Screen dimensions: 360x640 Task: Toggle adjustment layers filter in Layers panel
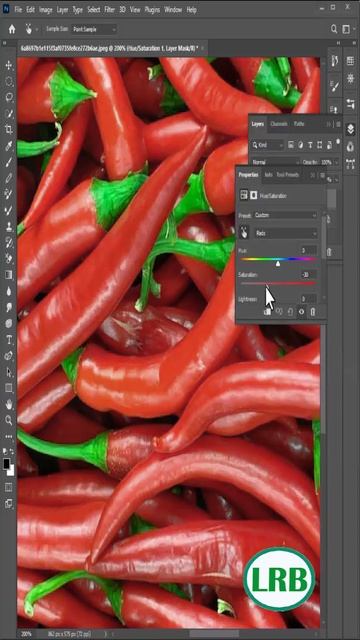click(300, 145)
